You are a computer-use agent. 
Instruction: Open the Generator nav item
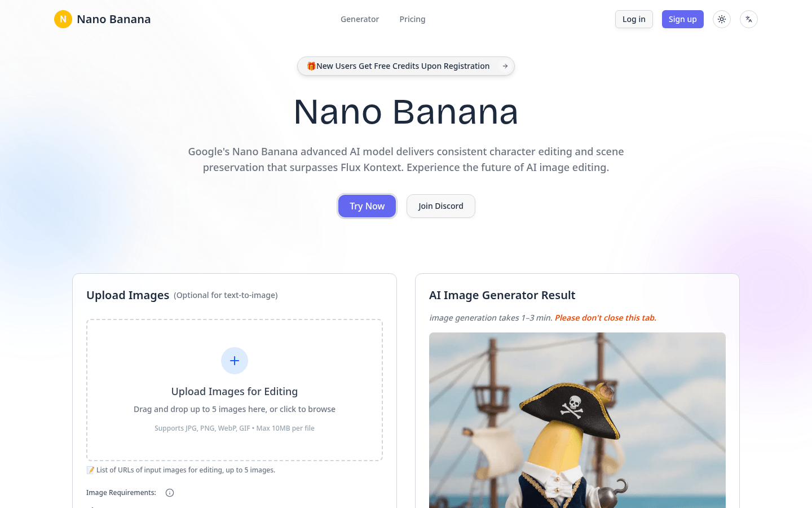click(360, 19)
